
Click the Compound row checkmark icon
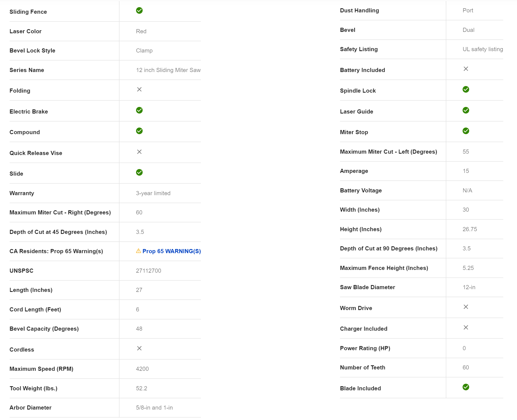click(x=139, y=131)
